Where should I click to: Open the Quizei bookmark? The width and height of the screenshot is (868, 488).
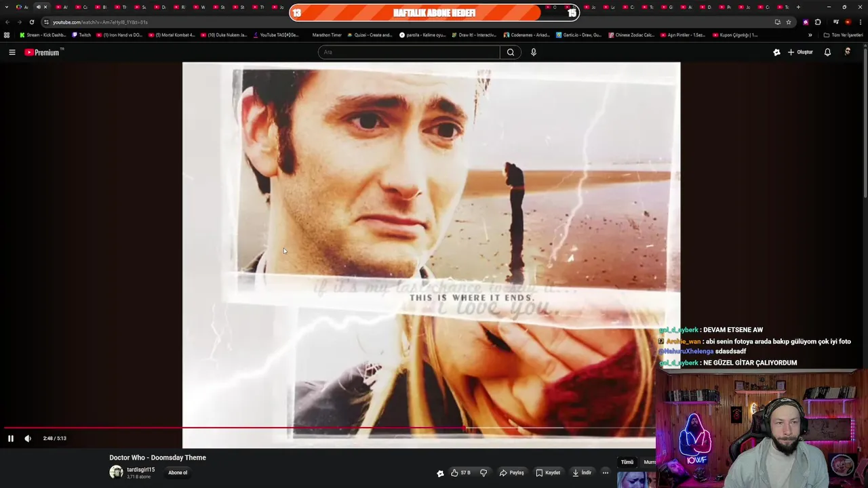click(370, 35)
